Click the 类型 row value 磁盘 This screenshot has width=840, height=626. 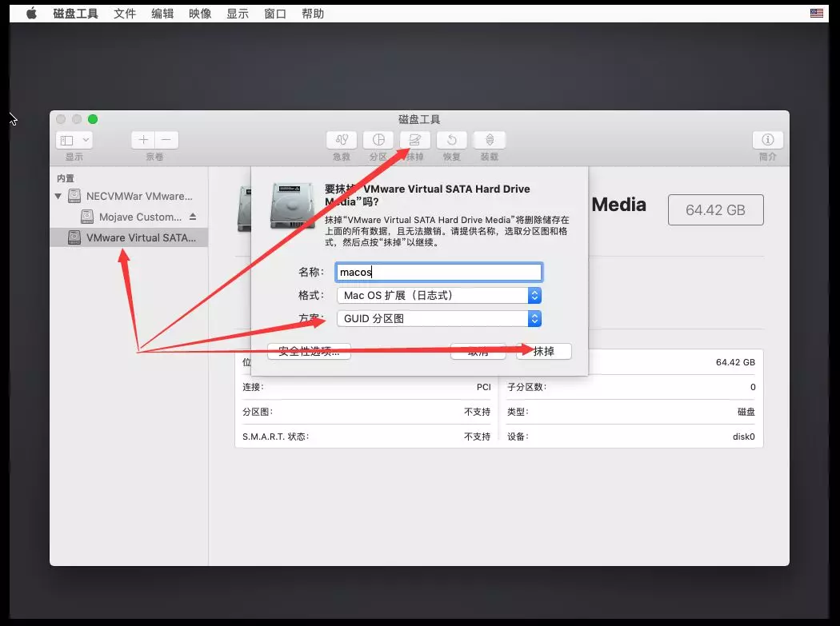746,412
